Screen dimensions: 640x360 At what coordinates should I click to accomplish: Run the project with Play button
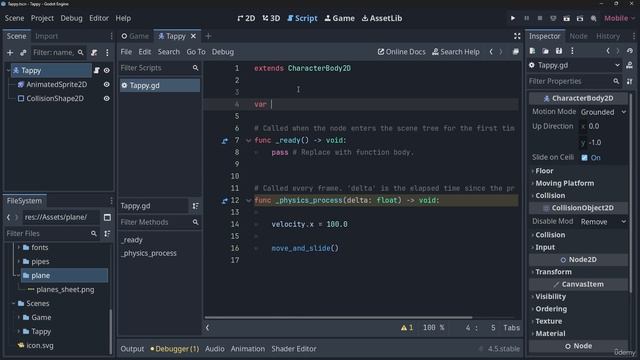(513, 18)
